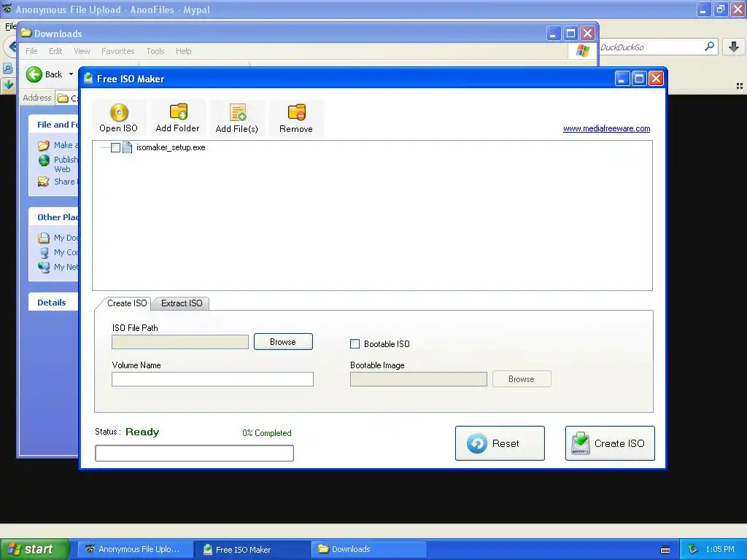Open My Network Places icon
Image resolution: width=747 pixels, height=560 pixels.
[x=44, y=267]
